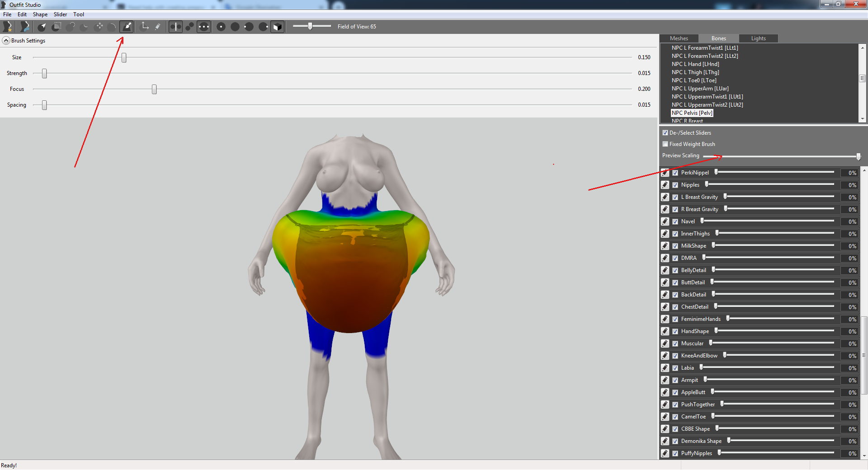Image resolution: width=868 pixels, height=470 pixels.
Task: Click the slider panel scroll-down arrow
Action: tap(864, 456)
